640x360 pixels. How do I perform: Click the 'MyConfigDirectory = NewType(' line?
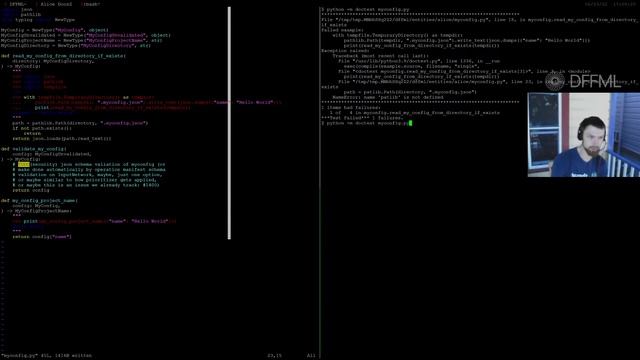76,45
